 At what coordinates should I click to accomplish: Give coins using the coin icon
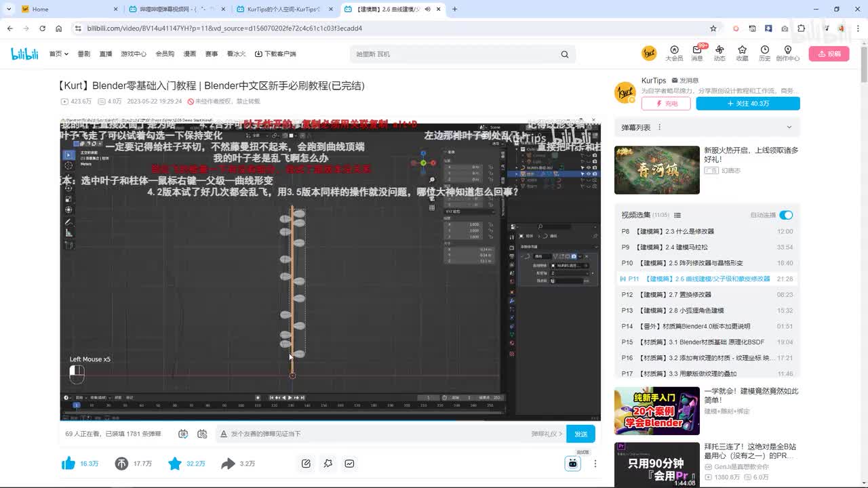click(x=121, y=464)
